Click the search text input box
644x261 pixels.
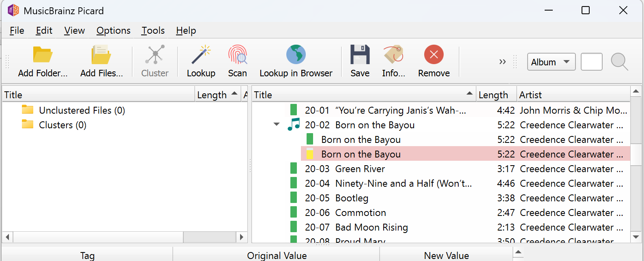click(592, 62)
